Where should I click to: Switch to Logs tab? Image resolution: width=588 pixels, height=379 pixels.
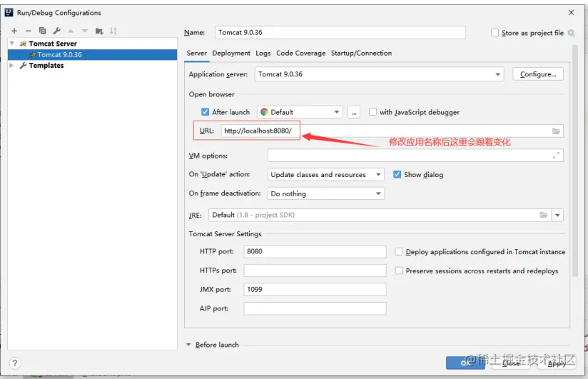pos(263,54)
